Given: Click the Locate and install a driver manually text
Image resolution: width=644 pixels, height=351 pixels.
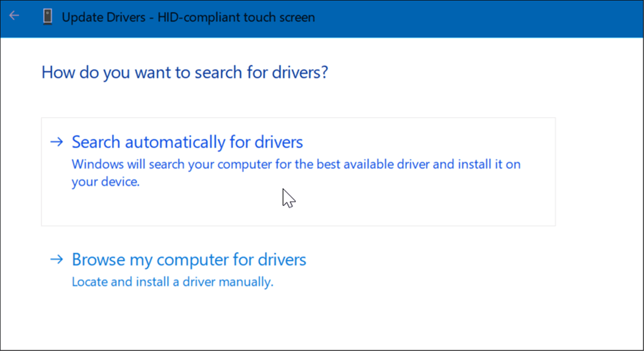Looking at the screenshot, I should 172,281.
